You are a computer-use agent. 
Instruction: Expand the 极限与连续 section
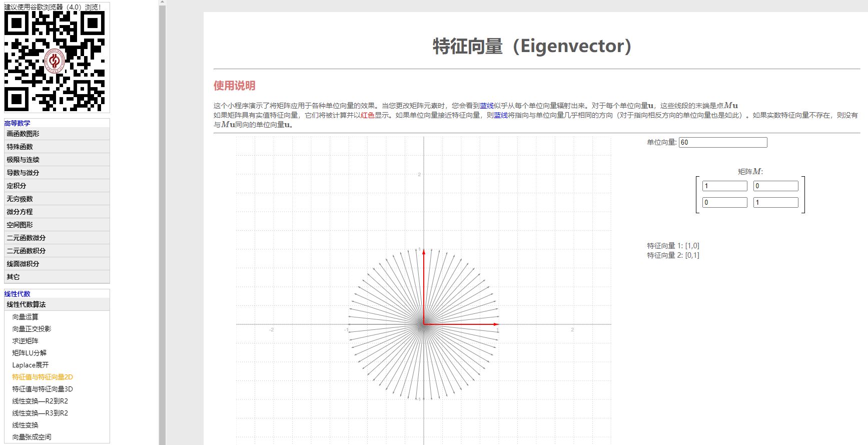23,160
